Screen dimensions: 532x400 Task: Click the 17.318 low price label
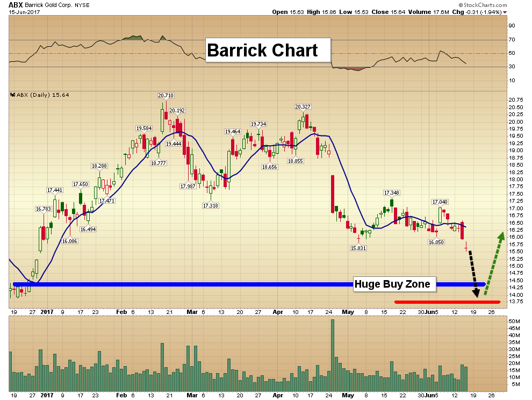point(210,206)
